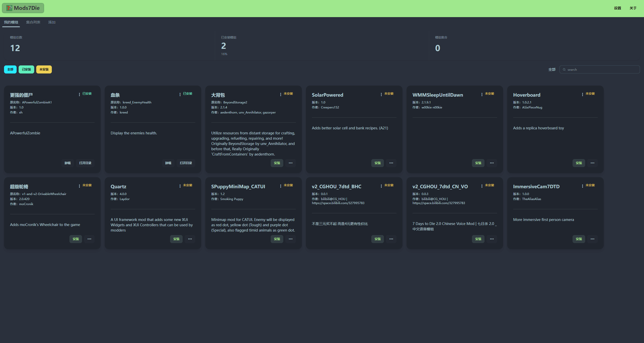The height and width of the screenshot is (343, 644).
Task: Uninstall 更强的僵尸 with 卸载 button
Action: 68,163
